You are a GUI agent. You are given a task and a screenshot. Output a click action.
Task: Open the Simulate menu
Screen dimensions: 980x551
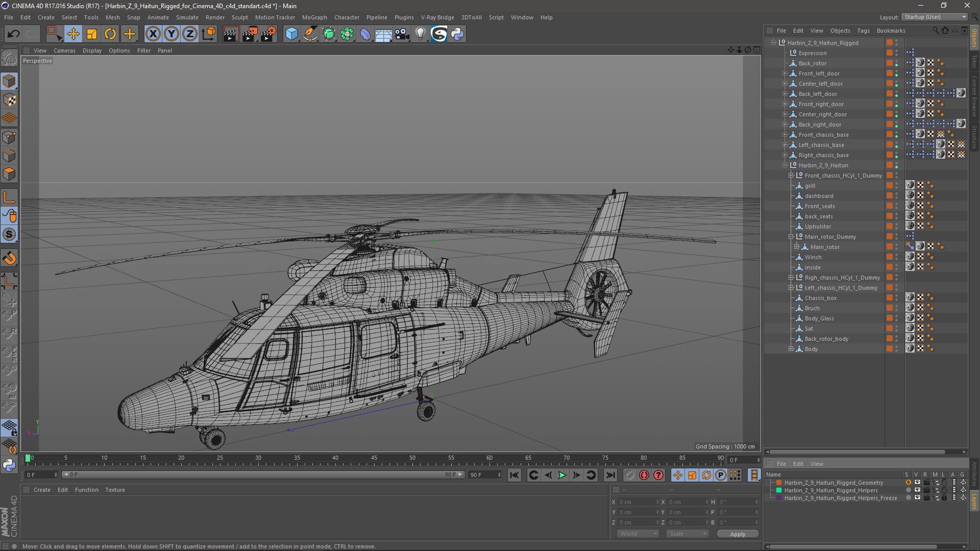tap(187, 17)
